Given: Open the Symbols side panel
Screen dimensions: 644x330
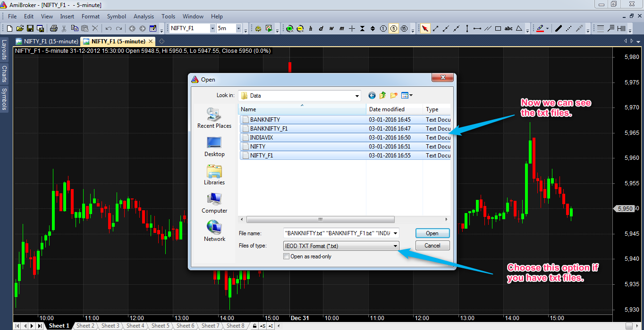Looking at the screenshot, I should coord(4,99).
